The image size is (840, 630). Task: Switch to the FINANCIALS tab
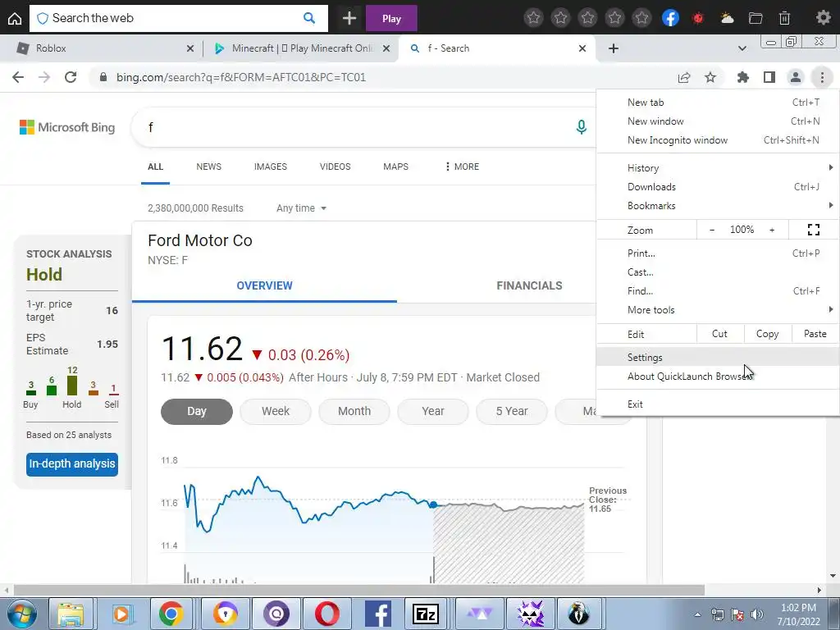click(529, 285)
